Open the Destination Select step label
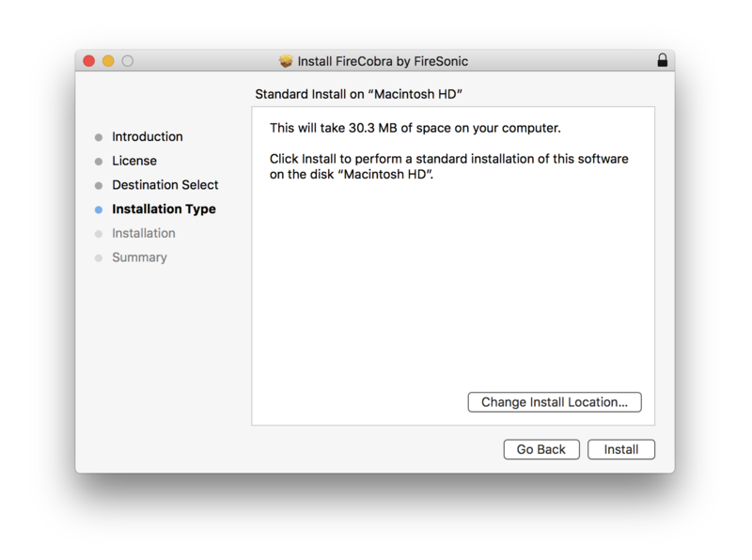752x560 pixels. point(165,185)
